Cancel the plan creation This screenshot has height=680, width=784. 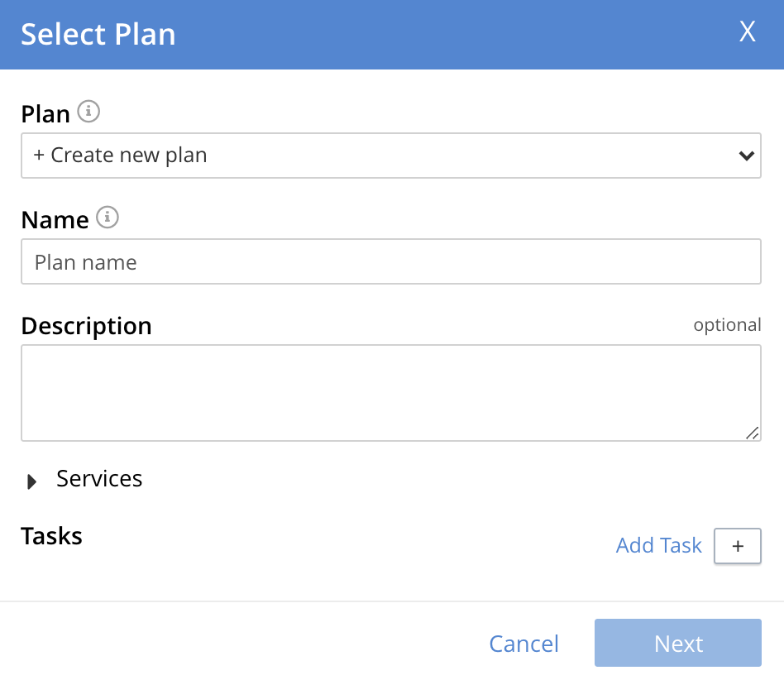[x=523, y=643]
